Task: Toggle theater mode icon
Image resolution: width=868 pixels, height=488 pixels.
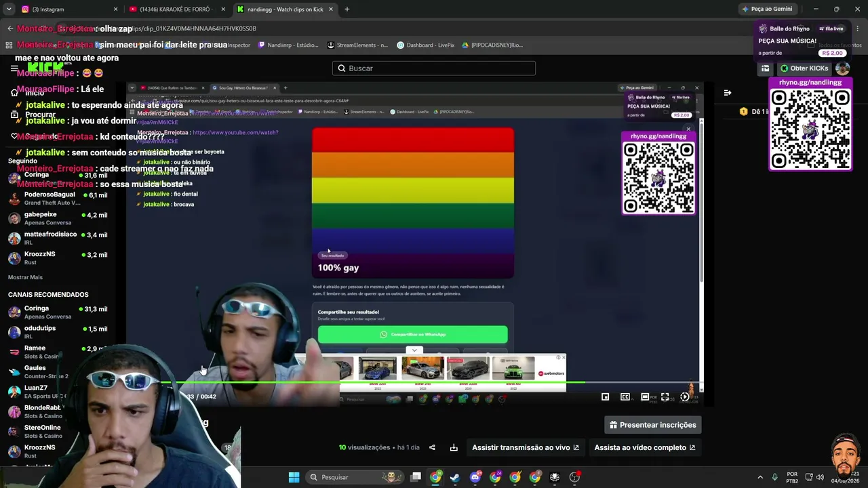Action: point(645,397)
